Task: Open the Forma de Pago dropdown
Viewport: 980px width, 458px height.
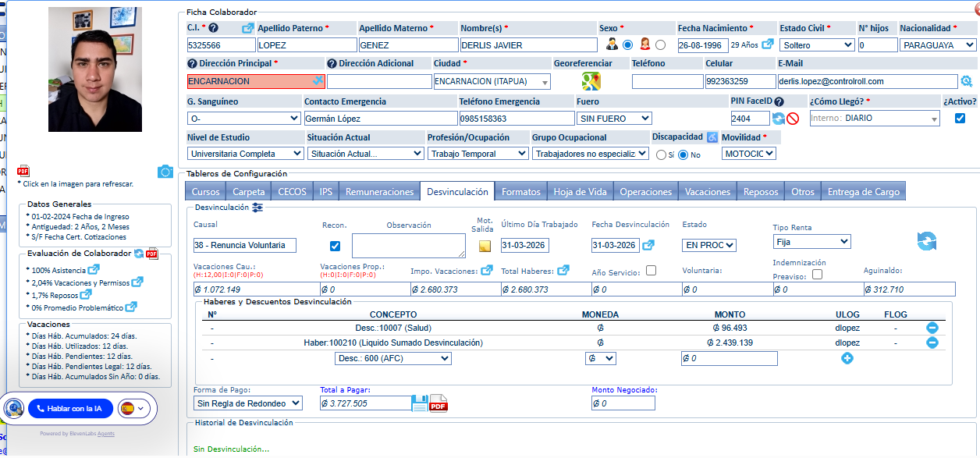Action: pos(248,403)
